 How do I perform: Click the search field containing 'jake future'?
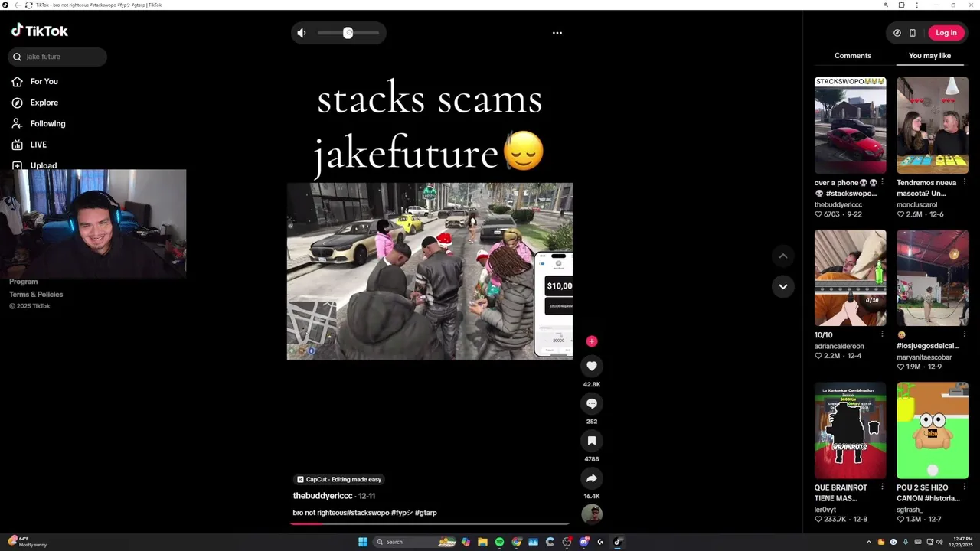tap(58, 57)
